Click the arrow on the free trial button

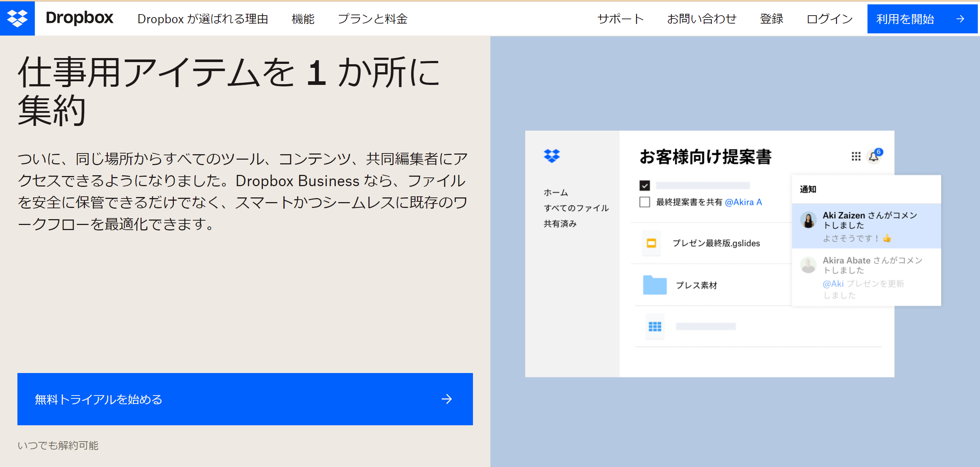[x=447, y=399]
